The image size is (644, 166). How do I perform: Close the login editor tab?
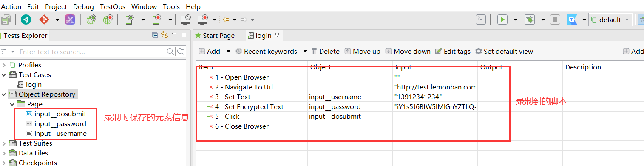click(277, 35)
